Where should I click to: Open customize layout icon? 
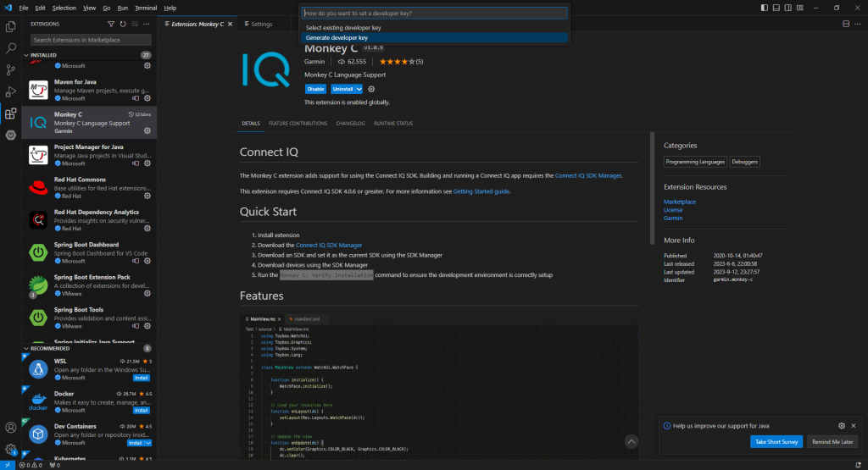tap(800, 8)
